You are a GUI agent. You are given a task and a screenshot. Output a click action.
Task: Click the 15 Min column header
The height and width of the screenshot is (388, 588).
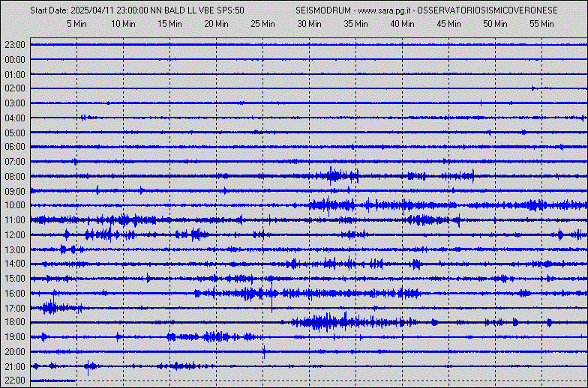pyautogui.click(x=169, y=24)
